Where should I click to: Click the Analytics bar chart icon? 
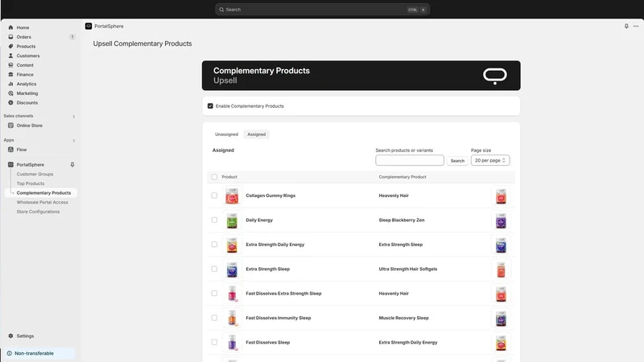click(x=10, y=84)
